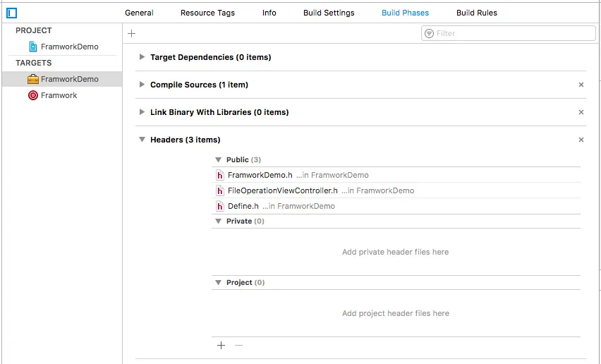
Task: Click the FramworkDemo project file icon
Action: point(33,47)
